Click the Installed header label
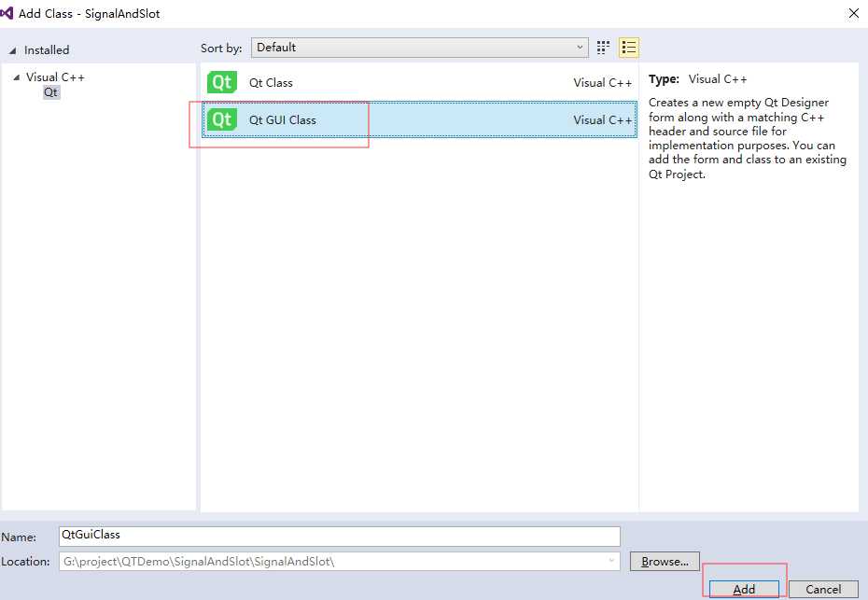The image size is (868, 600). [x=47, y=50]
